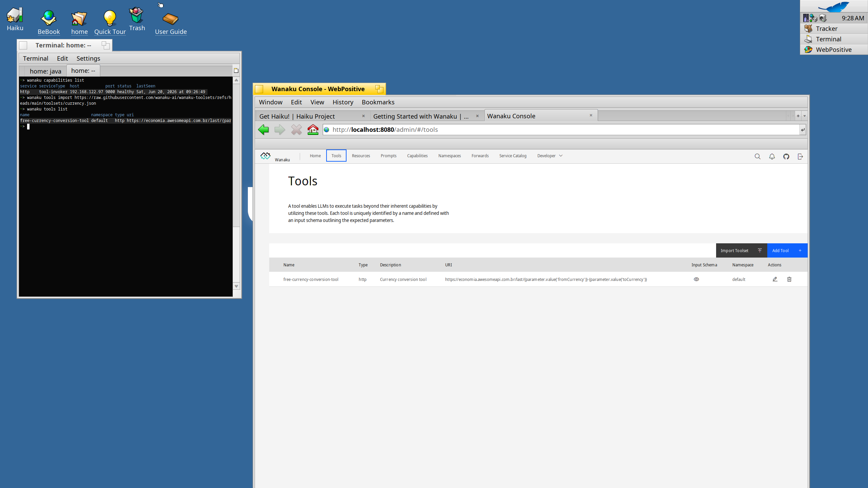This screenshot has height=488, width=868.
Task: Expand the Developer dropdown menu
Action: (x=550, y=156)
